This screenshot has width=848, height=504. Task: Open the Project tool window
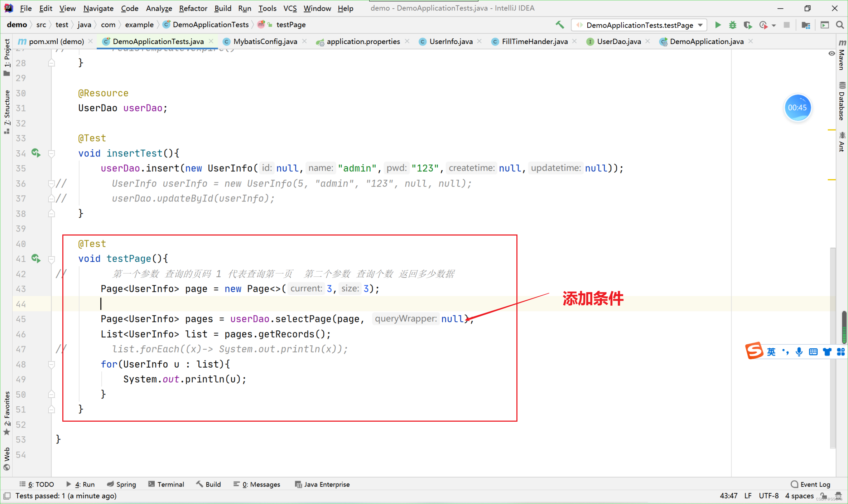point(7,57)
